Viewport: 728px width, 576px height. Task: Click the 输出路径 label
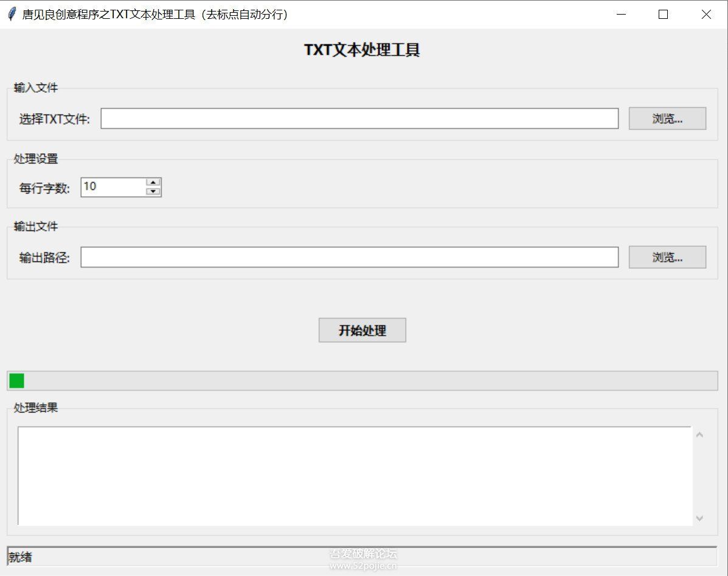pos(44,258)
